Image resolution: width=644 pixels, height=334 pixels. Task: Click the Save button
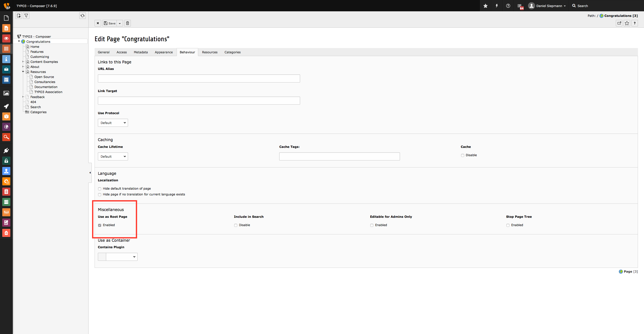click(x=110, y=23)
